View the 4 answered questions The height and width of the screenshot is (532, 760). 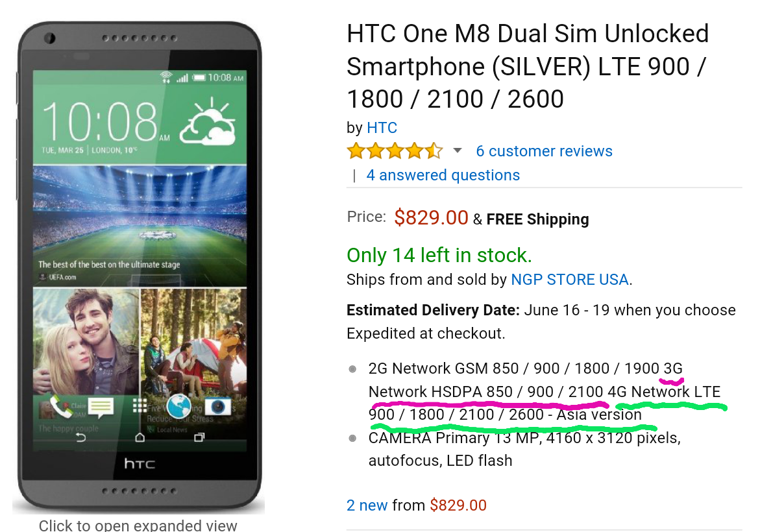[x=443, y=175]
